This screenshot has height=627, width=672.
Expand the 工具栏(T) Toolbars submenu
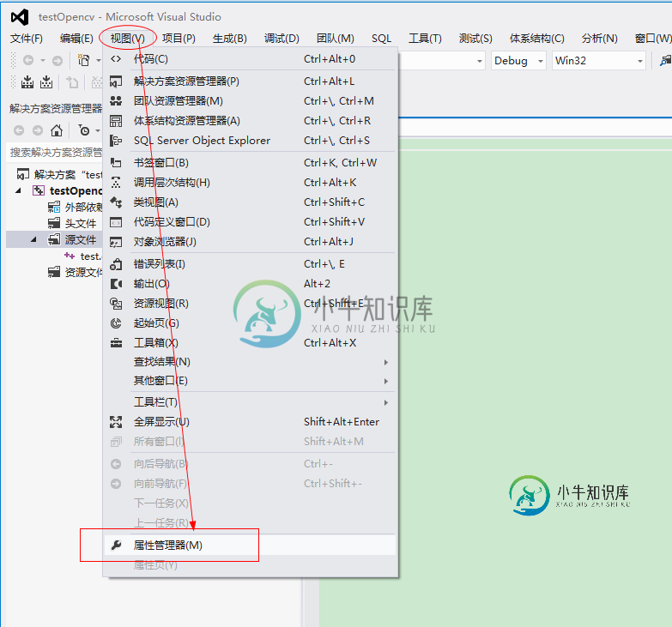pos(249,402)
